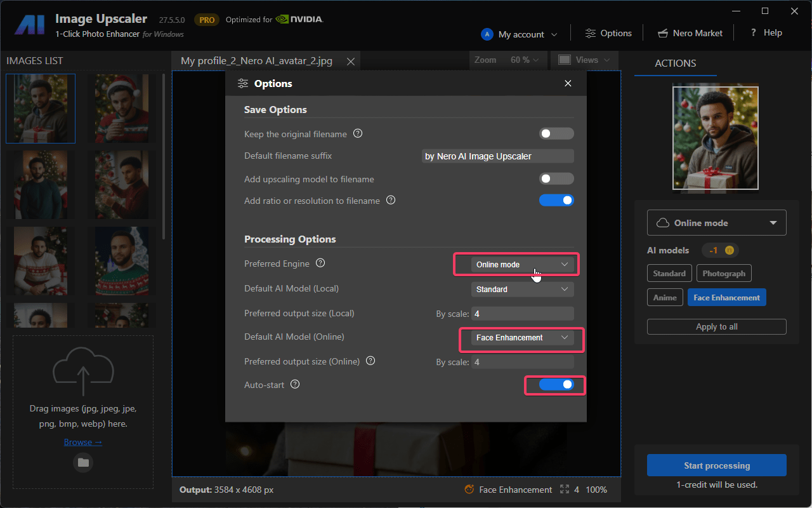
Task: Open the Preferred Engine dropdown
Action: click(522, 265)
